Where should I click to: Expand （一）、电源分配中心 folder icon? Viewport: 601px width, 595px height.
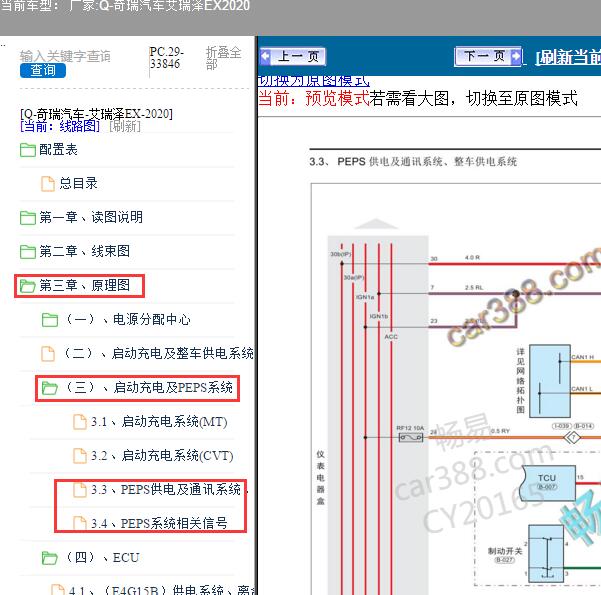(50, 320)
